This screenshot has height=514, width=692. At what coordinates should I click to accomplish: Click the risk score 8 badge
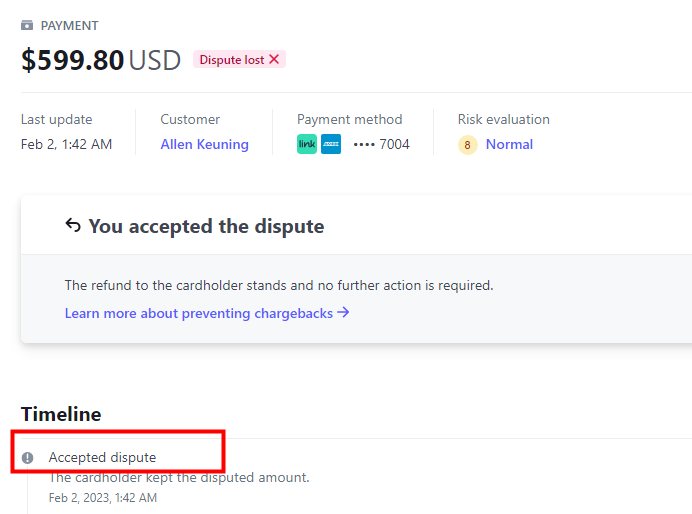[x=468, y=145]
